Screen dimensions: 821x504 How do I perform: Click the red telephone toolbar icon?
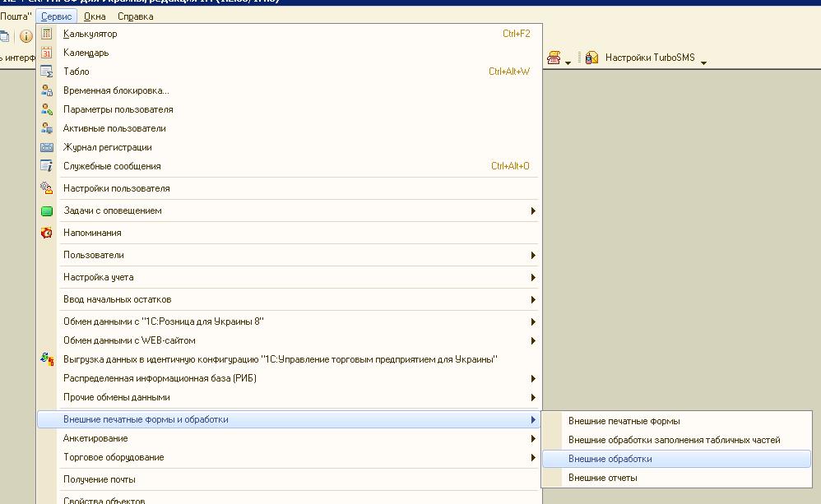point(554,57)
